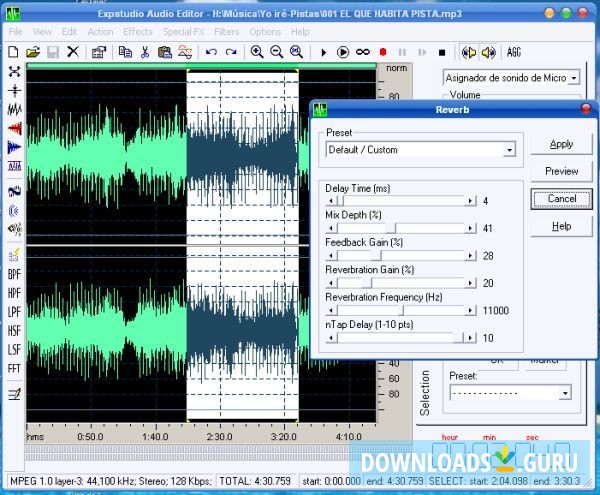
Task: Click the Echo sound waves sidebar icon
Action: 14,210
